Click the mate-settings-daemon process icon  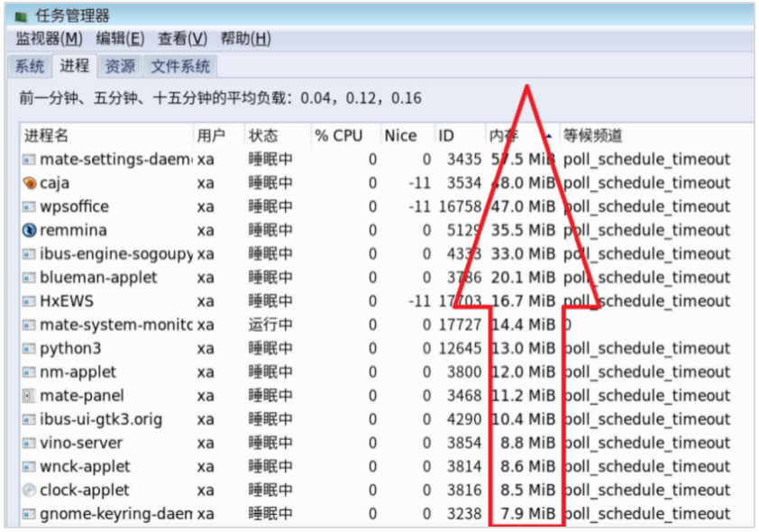(x=30, y=160)
